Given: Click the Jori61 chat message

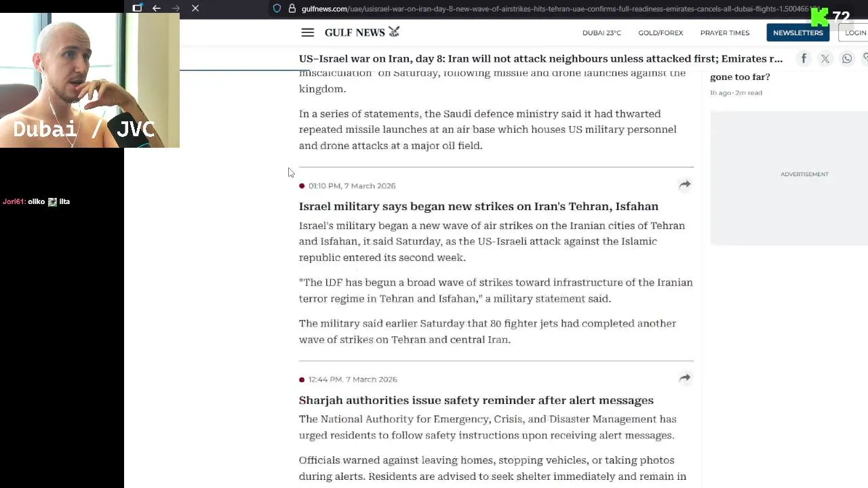Looking at the screenshot, I should [x=37, y=201].
